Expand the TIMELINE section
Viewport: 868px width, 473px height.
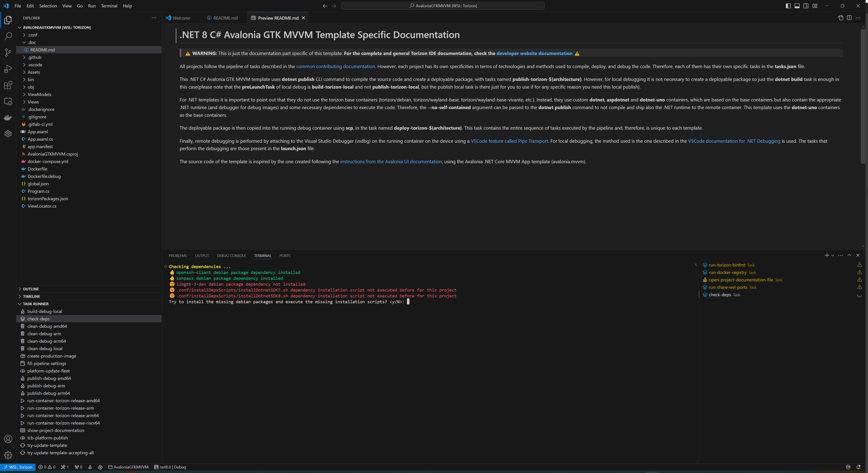pos(89,296)
